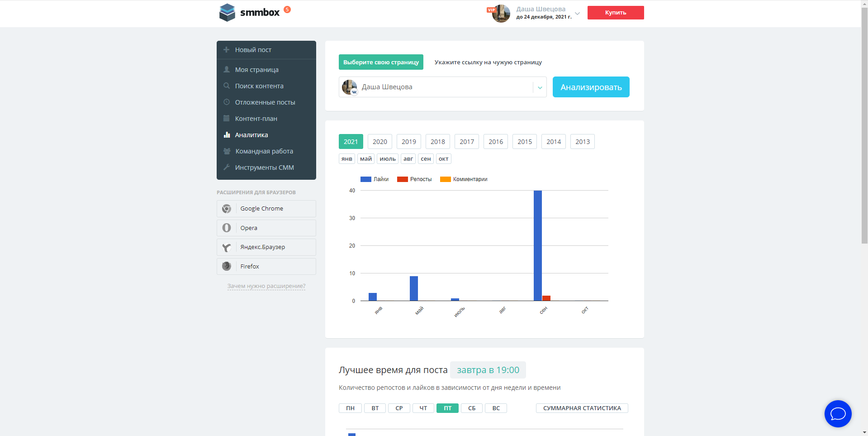Select year 2021
Viewport: 868px width, 436px height.
(351, 142)
